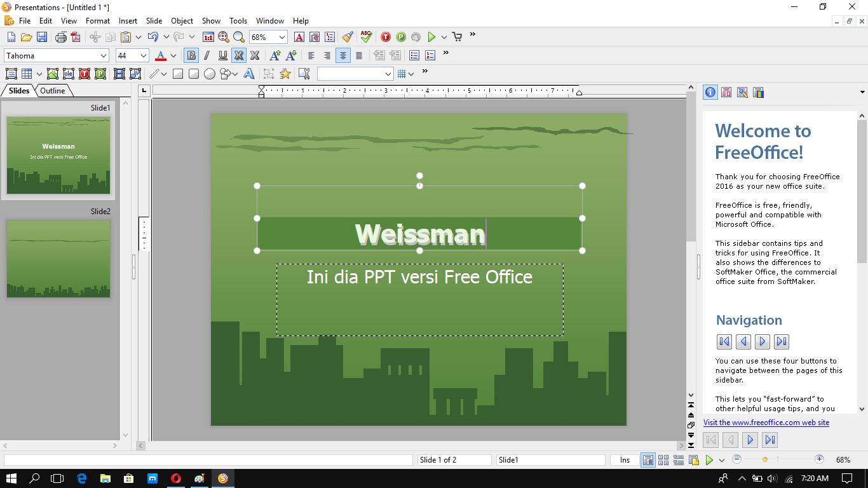
Task: Switch to the Outline tab
Action: click(53, 91)
